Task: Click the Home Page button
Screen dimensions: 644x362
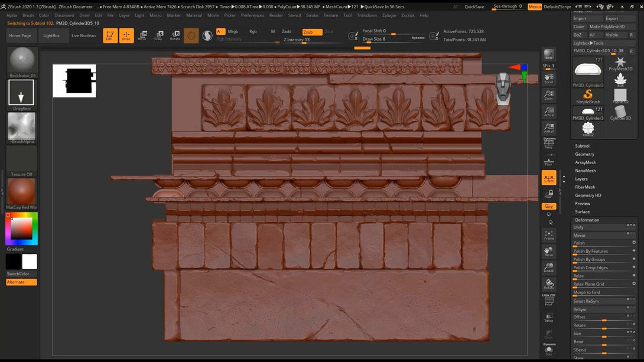Action: point(20,35)
